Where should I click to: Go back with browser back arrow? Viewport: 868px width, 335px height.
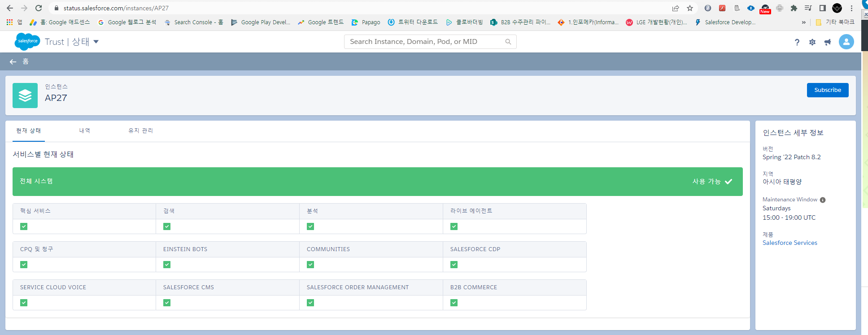click(x=10, y=8)
